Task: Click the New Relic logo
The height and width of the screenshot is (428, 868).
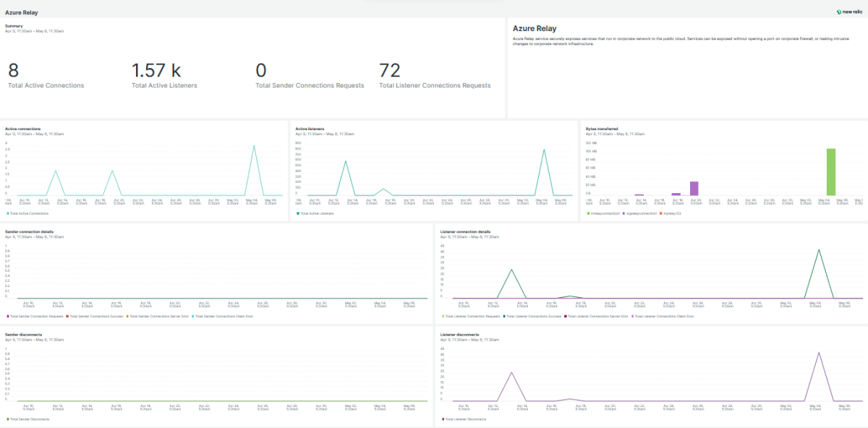Action: (x=849, y=12)
